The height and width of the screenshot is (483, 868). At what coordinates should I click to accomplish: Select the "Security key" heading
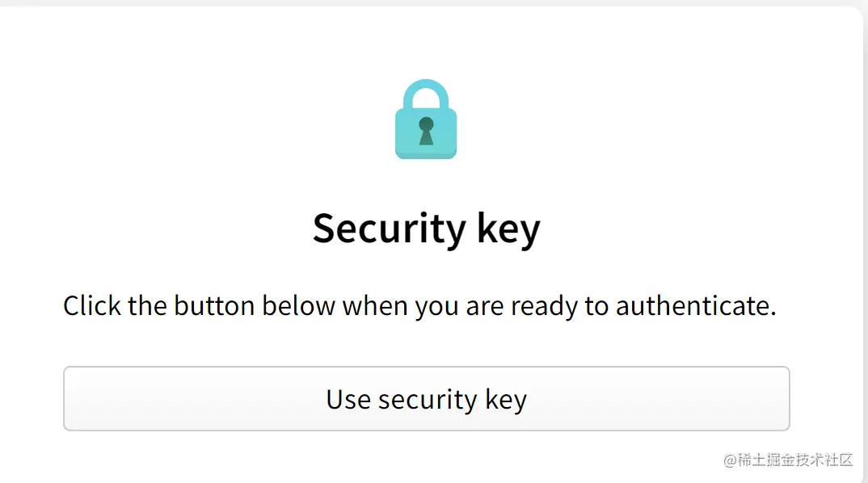(x=426, y=229)
